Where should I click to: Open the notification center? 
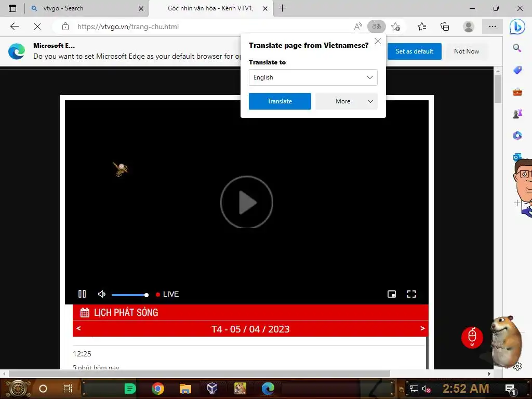[x=510, y=389]
